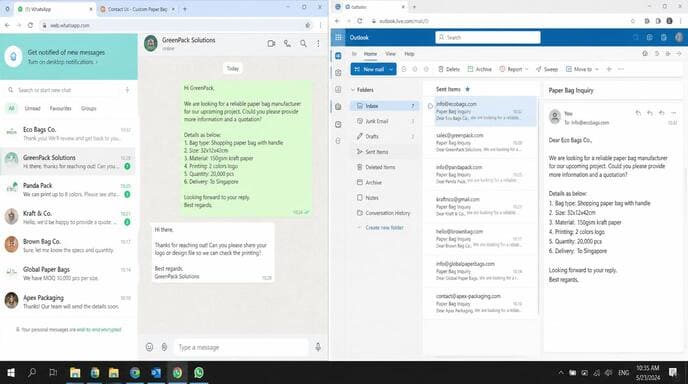The height and width of the screenshot is (384, 688).
Task: Open the Kraft & Co. chat
Action: tap(68, 218)
